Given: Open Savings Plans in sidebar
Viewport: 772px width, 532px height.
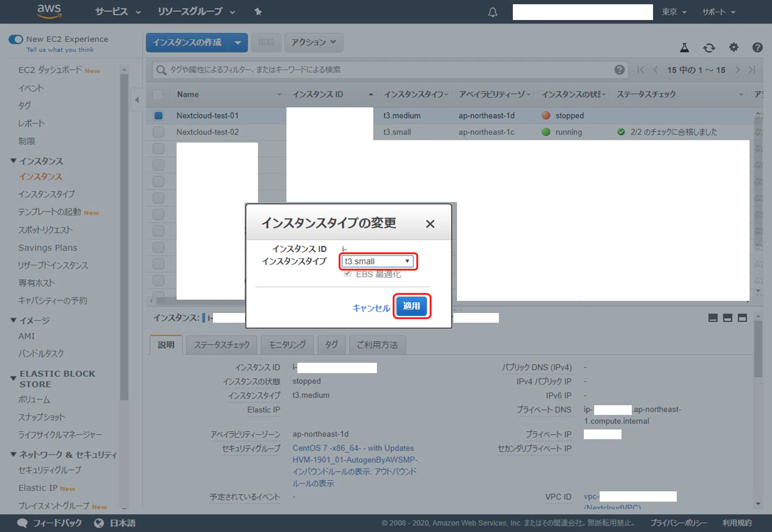Looking at the screenshot, I should (x=48, y=247).
